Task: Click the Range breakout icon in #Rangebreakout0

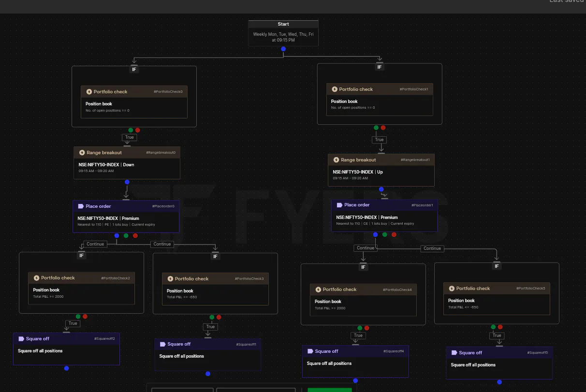Action: click(x=82, y=153)
